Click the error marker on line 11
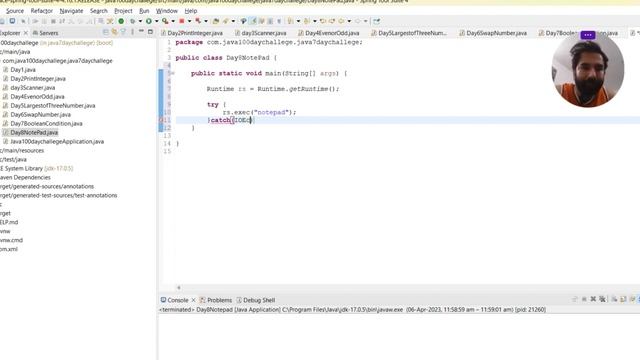The height and width of the screenshot is (360, 640). [x=161, y=120]
